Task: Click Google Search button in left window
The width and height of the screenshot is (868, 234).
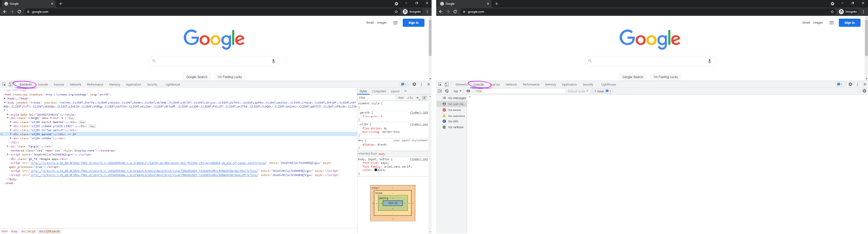Action: (197, 77)
